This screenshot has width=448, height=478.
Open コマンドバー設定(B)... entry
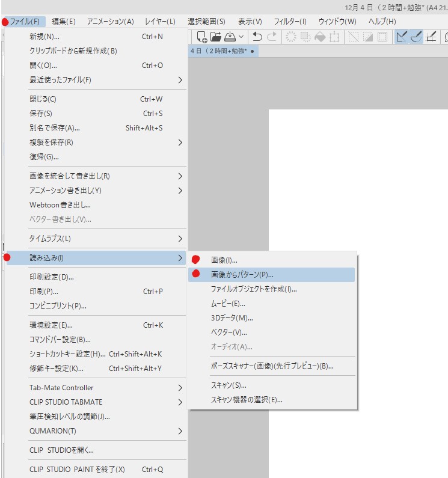(96, 340)
